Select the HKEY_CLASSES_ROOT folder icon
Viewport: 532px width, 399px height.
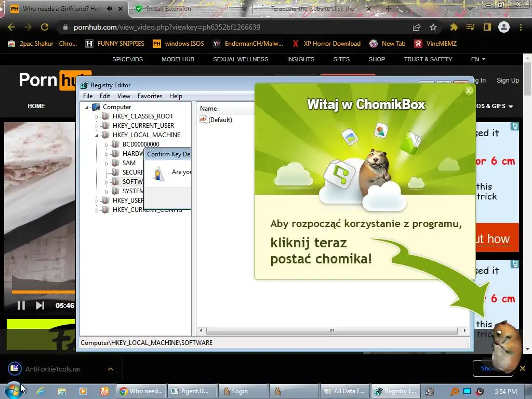click(x=106, y=116)
